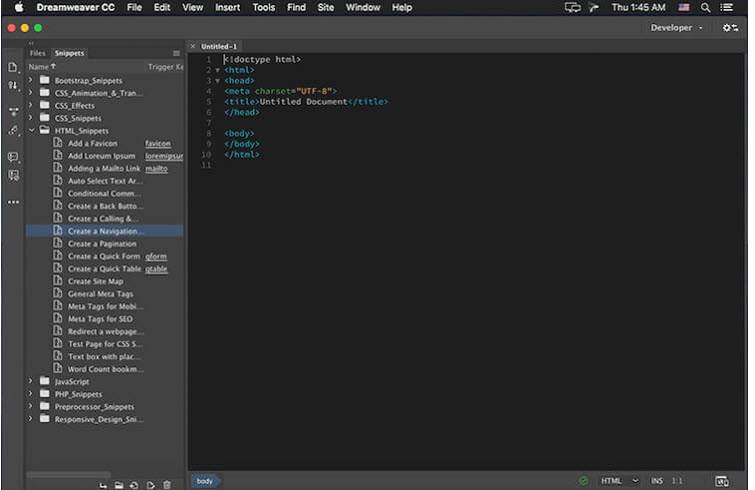Click the favicon trigger key link
The image size is (755, 490).
(158, 143)
